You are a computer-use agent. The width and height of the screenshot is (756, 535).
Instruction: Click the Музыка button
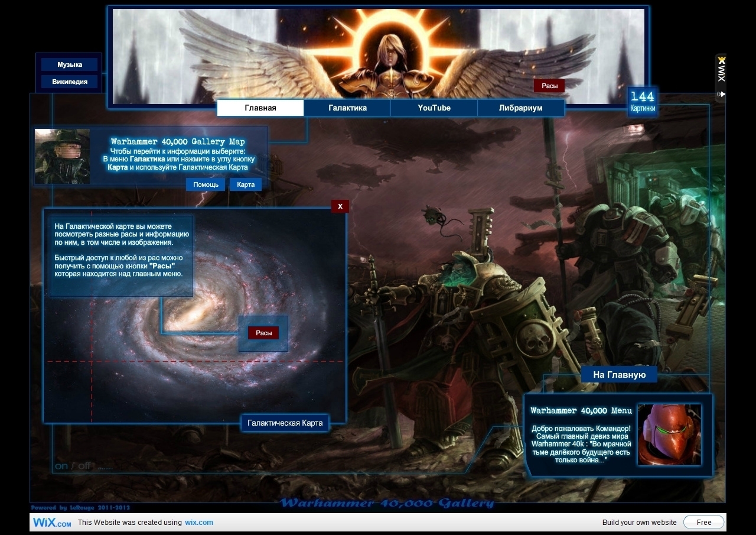tap(70, 64)
